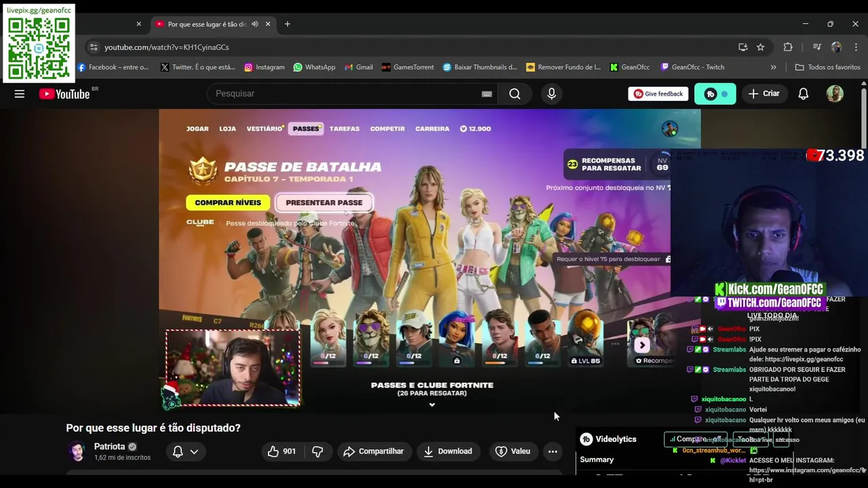The image size is (868, 488).
Task: Dislike the video
Action: tap(317, 451)
